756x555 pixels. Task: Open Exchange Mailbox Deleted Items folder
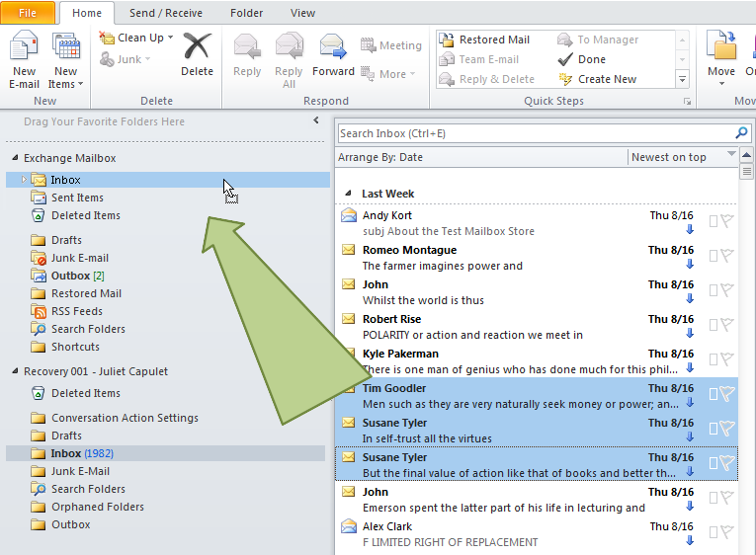86,215
